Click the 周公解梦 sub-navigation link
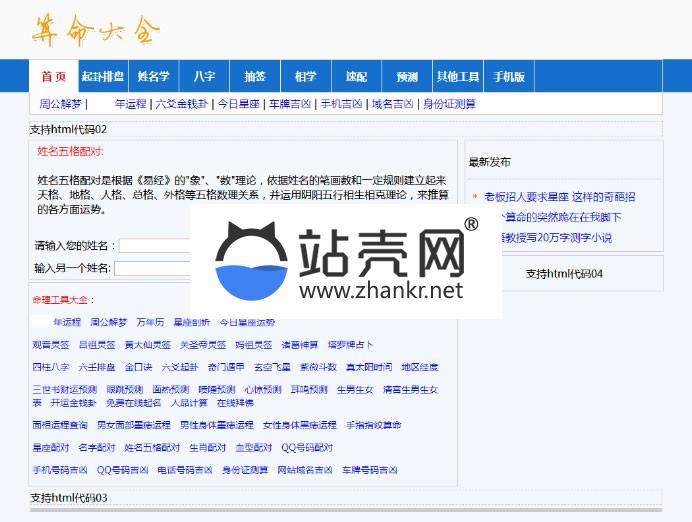692x522 pixels. [x=60, y=103]
